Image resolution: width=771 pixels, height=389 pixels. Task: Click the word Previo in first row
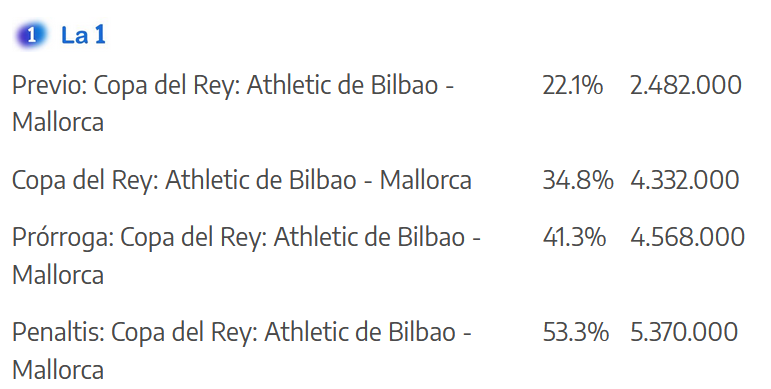coord(50,85)
